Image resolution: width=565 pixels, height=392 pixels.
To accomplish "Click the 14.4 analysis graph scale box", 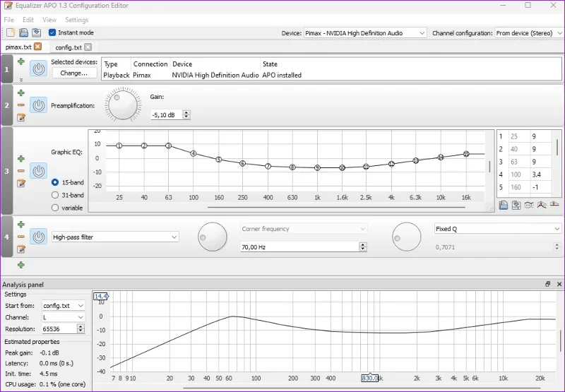I will tap(100, 296).
